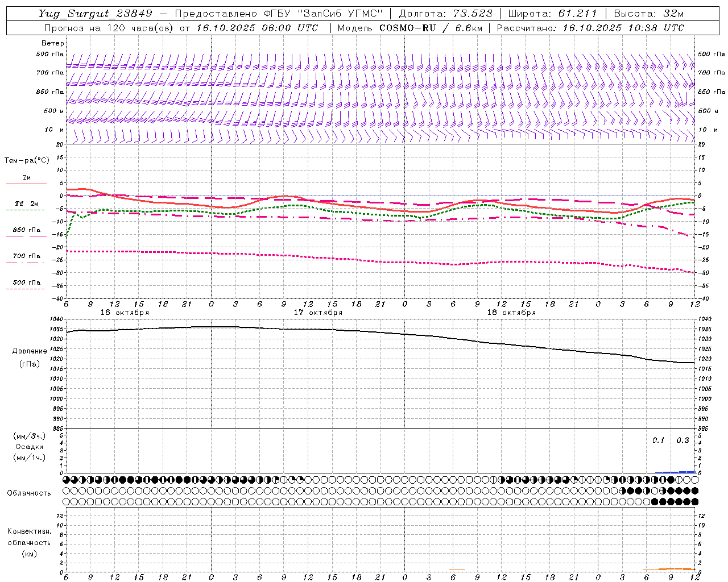Click the 700 гПа temperature legend entry
728x582 pixels.
[26, 256]
